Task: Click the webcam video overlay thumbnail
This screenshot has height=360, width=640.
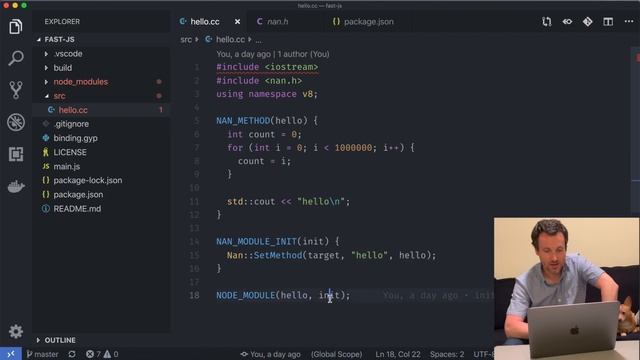Action: 567,288
